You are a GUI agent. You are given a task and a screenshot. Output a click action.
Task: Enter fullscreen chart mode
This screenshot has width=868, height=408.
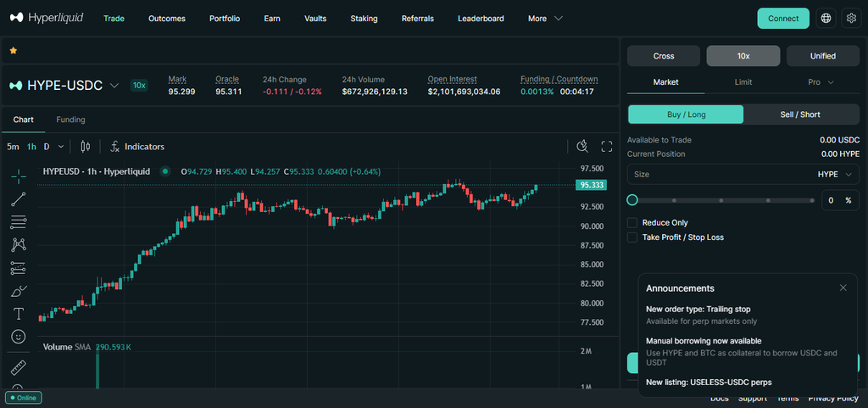607,147
